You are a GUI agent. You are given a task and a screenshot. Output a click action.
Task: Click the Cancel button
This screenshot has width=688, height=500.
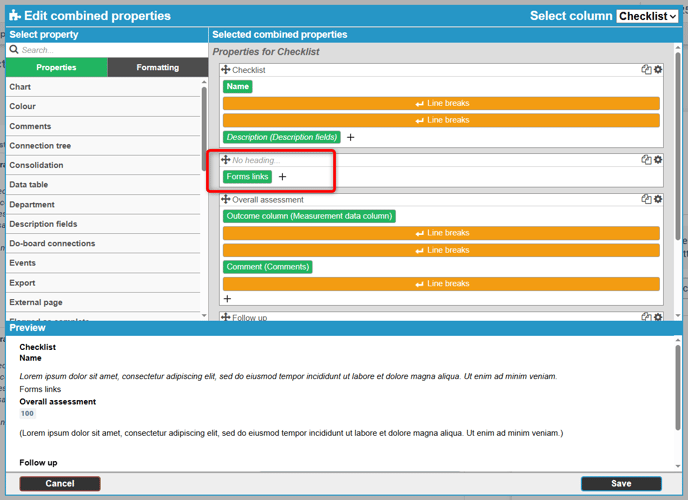pos(60,484)
